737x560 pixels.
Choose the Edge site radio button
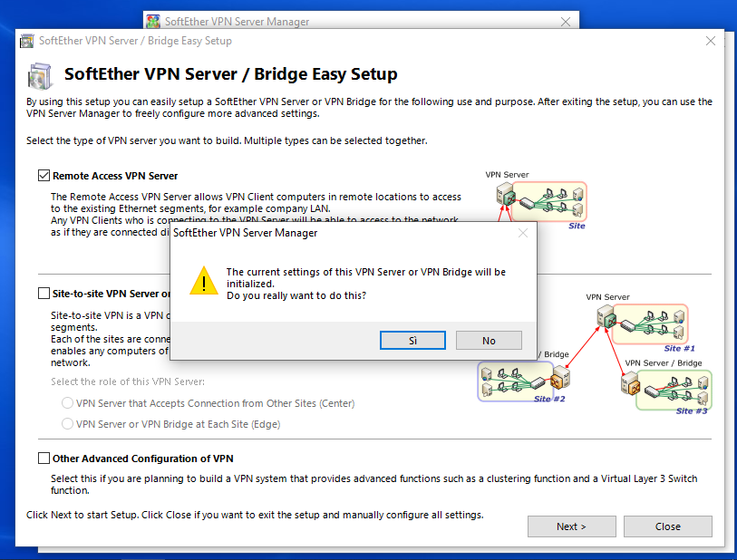coord(67,424)
